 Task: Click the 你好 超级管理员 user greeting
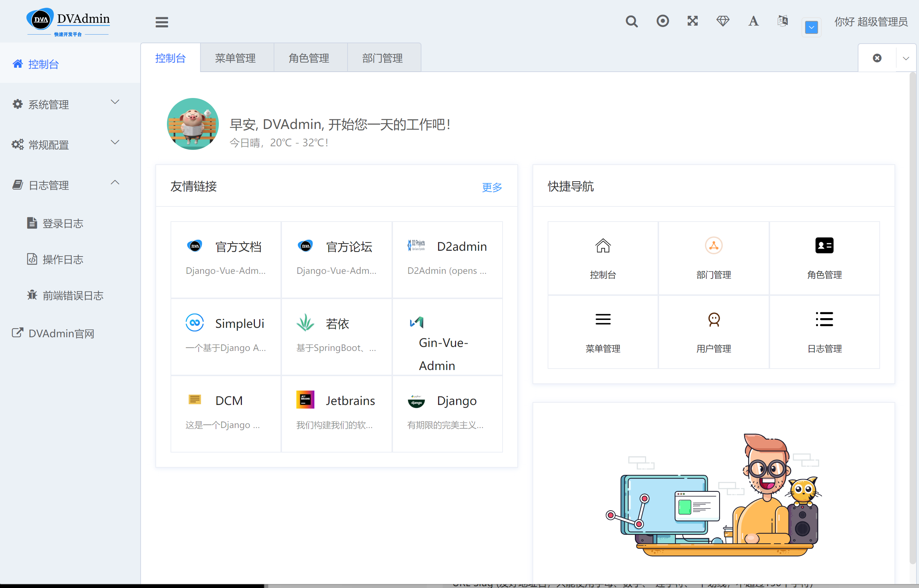(871, 22)
